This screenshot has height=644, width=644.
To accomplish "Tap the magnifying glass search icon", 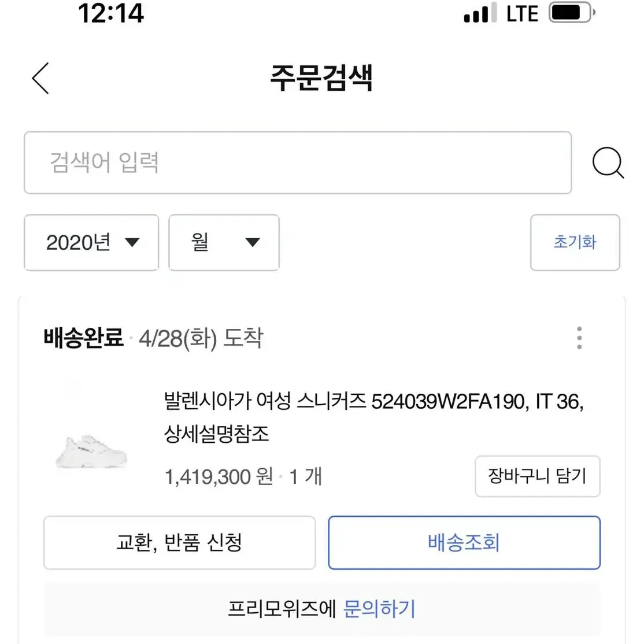I will coord(608,162).
